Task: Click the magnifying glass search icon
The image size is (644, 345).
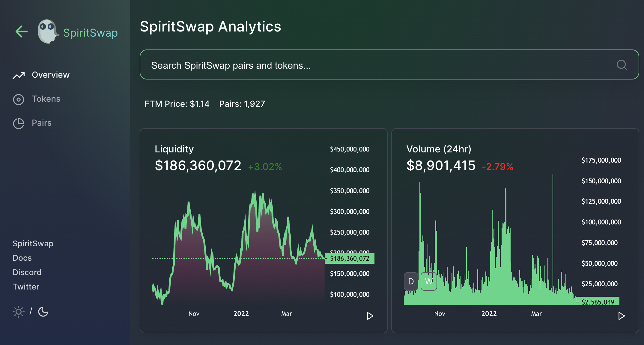Action: click(622, 65)
